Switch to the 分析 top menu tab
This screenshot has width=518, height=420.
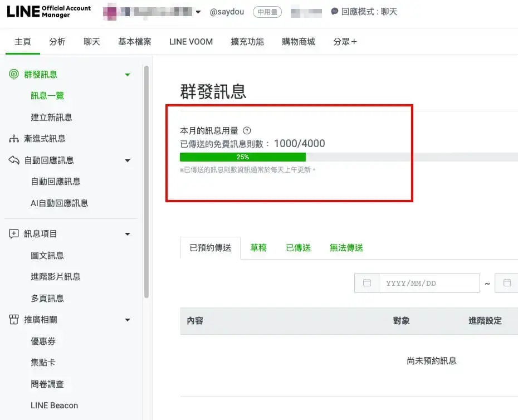pos(57,42)
